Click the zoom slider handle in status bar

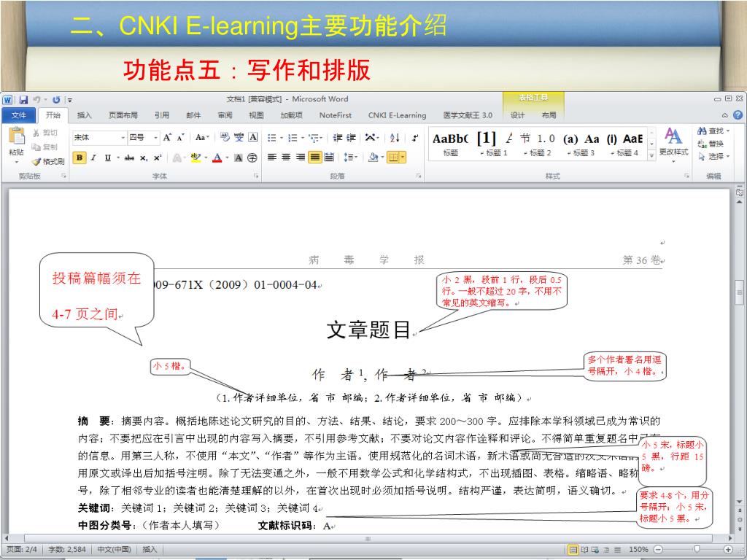pos(697,550)
